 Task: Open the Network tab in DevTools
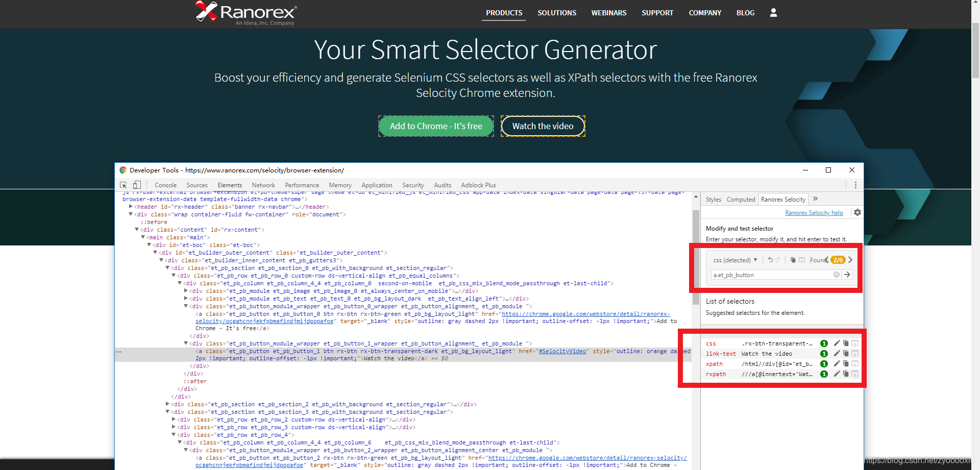[263, 185]
